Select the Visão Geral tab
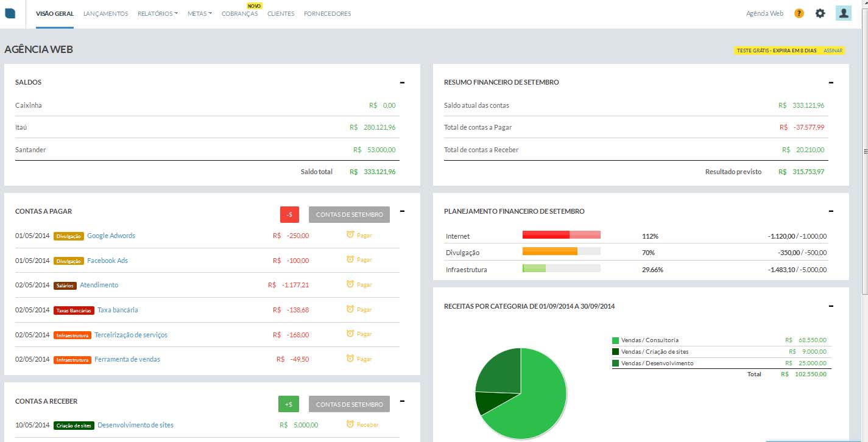The height and width of the screenshot is (442, 868). point(55,13)
